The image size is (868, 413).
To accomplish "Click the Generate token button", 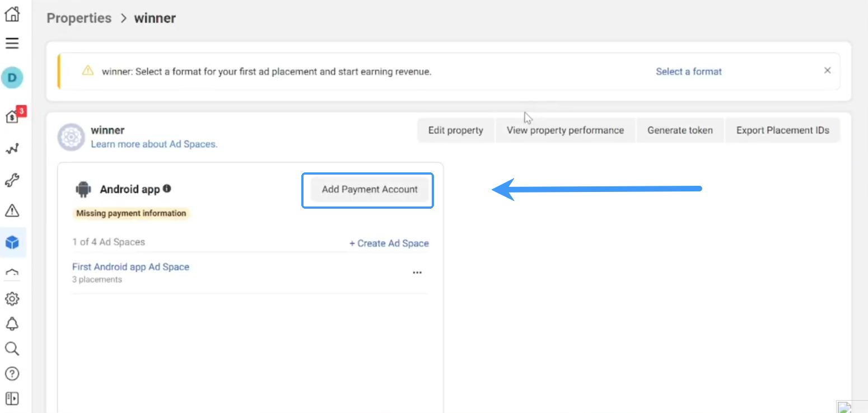I will [680, 130].
